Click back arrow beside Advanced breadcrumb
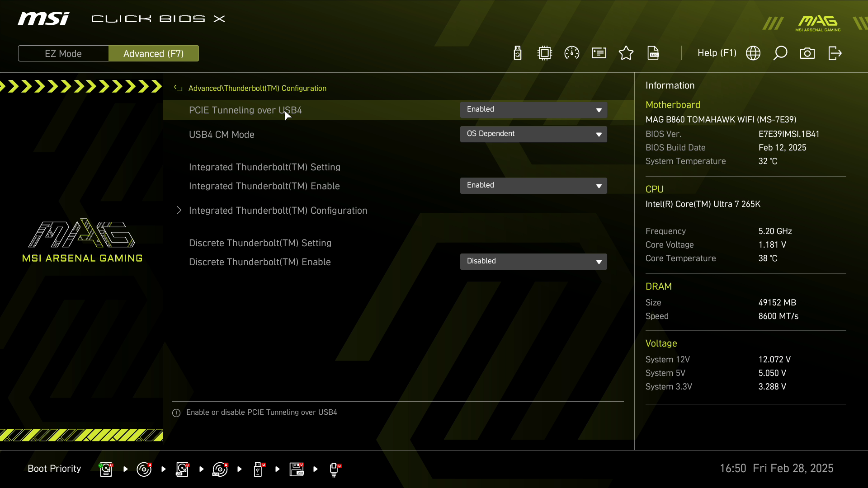The image size is (868, 488). point(178,89)
